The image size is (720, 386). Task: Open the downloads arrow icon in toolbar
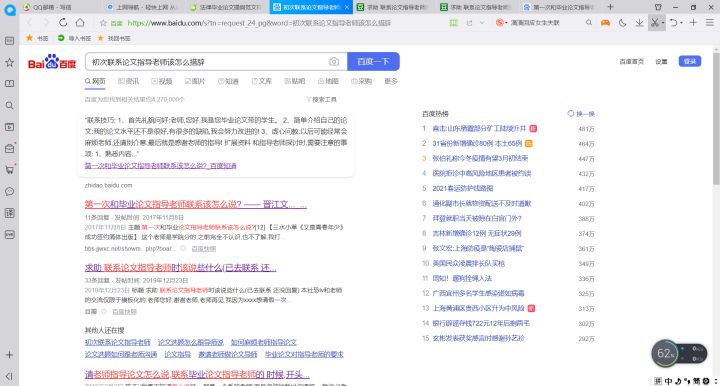point(639,22)
